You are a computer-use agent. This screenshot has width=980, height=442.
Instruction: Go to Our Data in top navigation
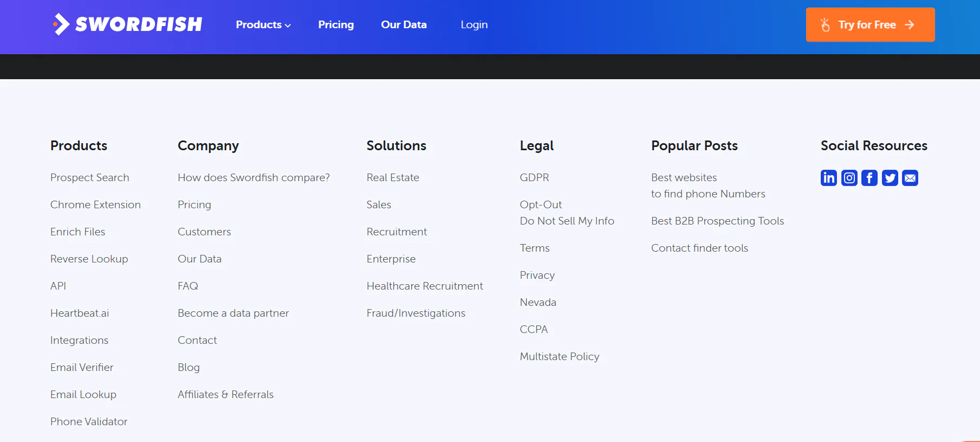click(404, 25)
